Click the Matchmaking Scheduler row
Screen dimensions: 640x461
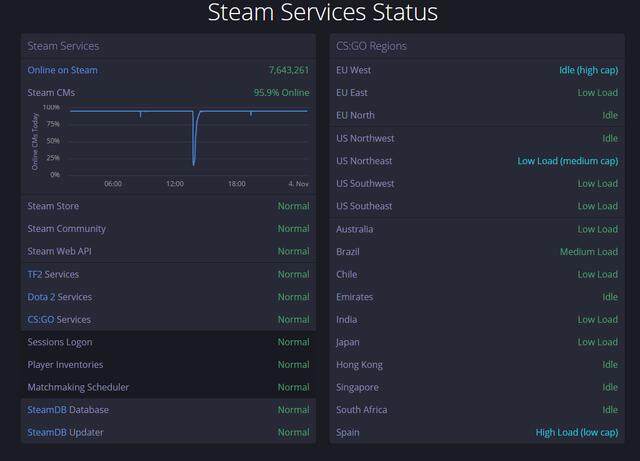tap(168, 387)
